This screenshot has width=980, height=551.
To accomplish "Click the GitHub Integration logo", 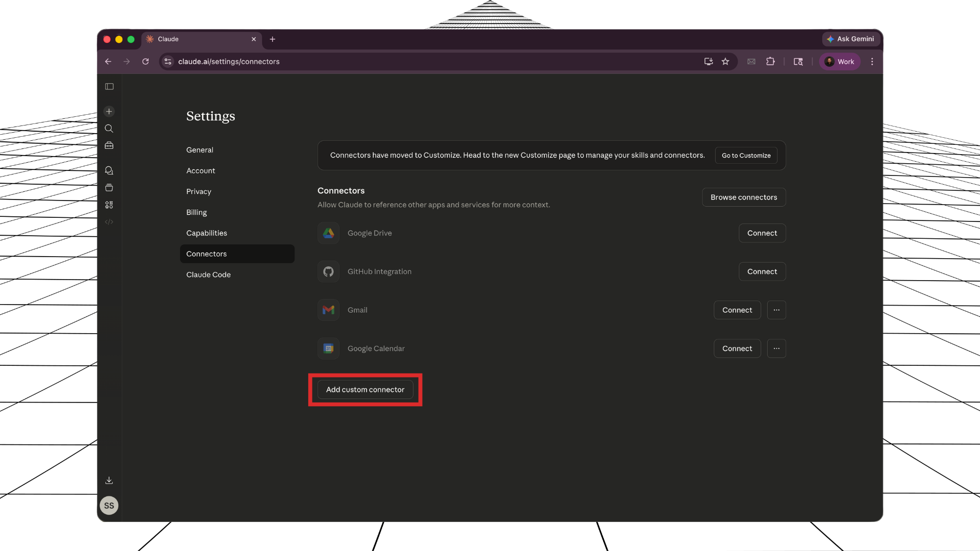I will 328,271.
